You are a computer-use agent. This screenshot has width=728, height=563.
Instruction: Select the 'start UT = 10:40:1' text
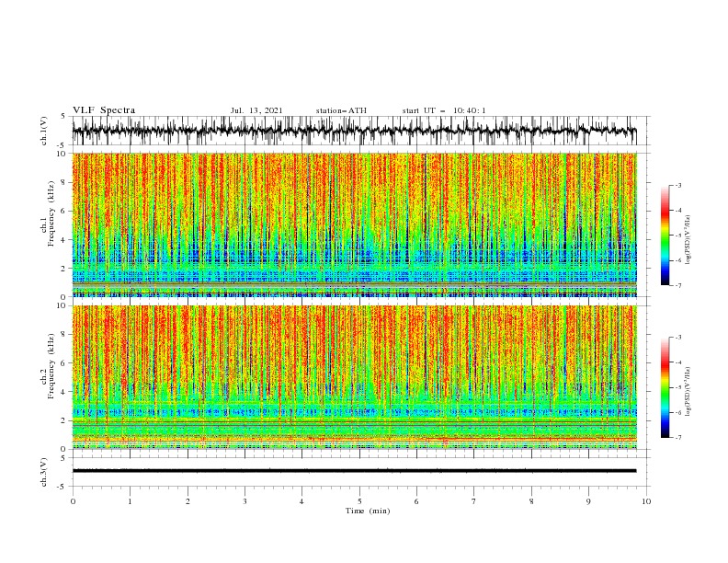pyautogui.click(x=444, y=110)
